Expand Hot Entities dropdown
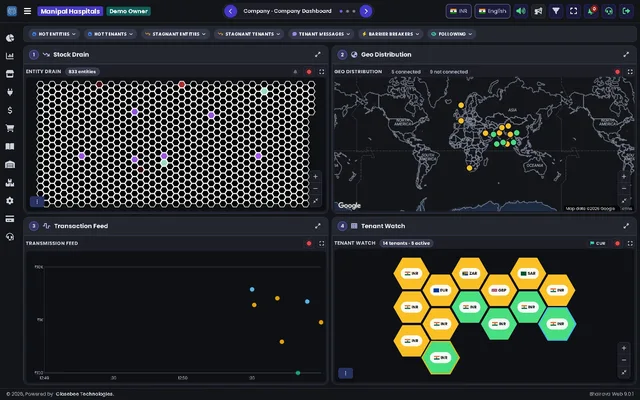640x400 pixels. point(54,34)
